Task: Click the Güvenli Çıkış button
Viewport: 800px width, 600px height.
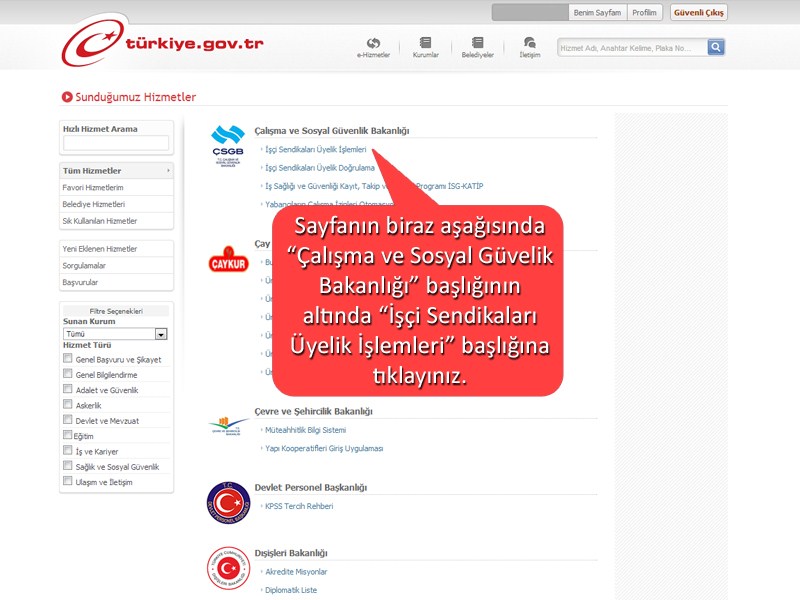Action: pos(698,13)
